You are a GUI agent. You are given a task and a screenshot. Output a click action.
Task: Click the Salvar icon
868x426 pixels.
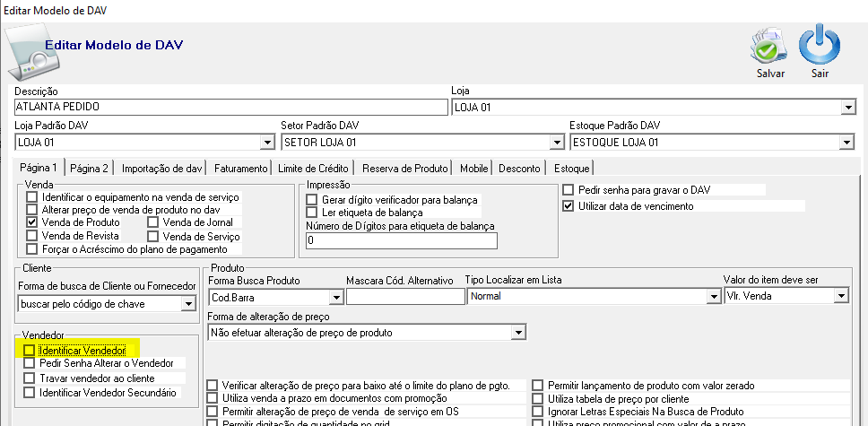(x=769, y=47)
